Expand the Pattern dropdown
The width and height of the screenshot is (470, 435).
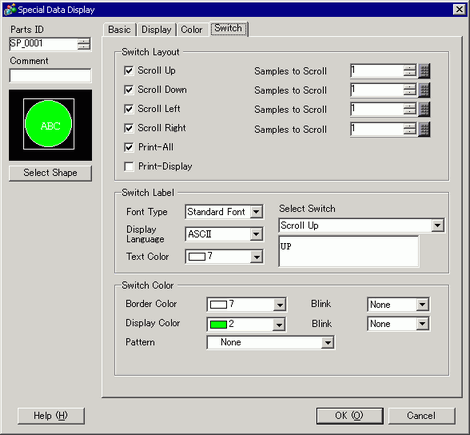[328, 342]
